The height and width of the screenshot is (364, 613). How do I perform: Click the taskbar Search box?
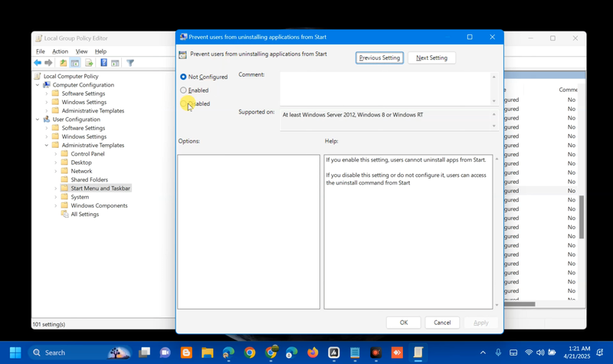(80, 353)
